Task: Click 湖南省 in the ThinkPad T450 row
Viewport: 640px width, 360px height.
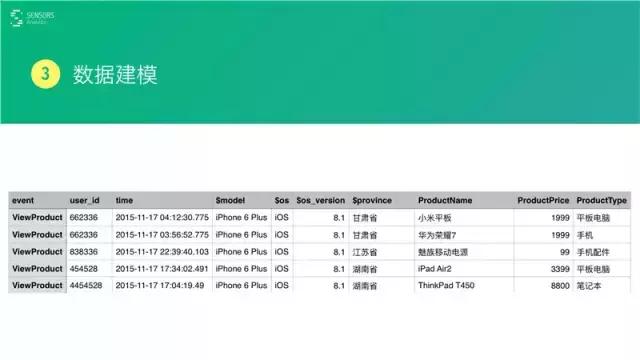Action: point(364,286)
